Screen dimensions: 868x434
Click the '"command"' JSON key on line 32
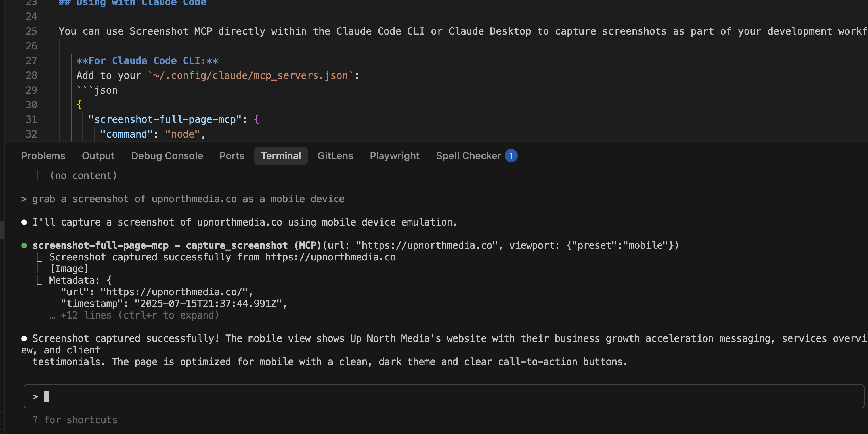(x=126, y=134)
